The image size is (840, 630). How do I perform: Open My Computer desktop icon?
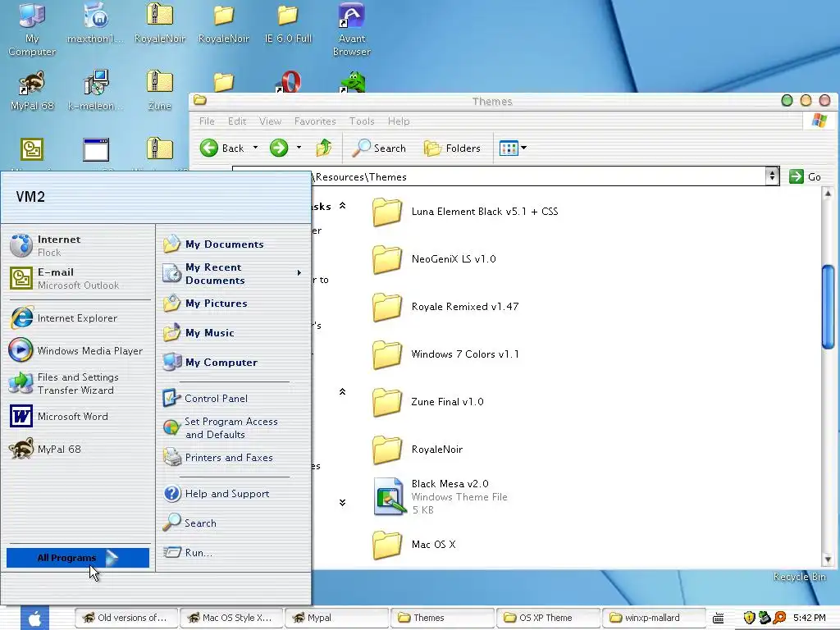click(32, 29)
